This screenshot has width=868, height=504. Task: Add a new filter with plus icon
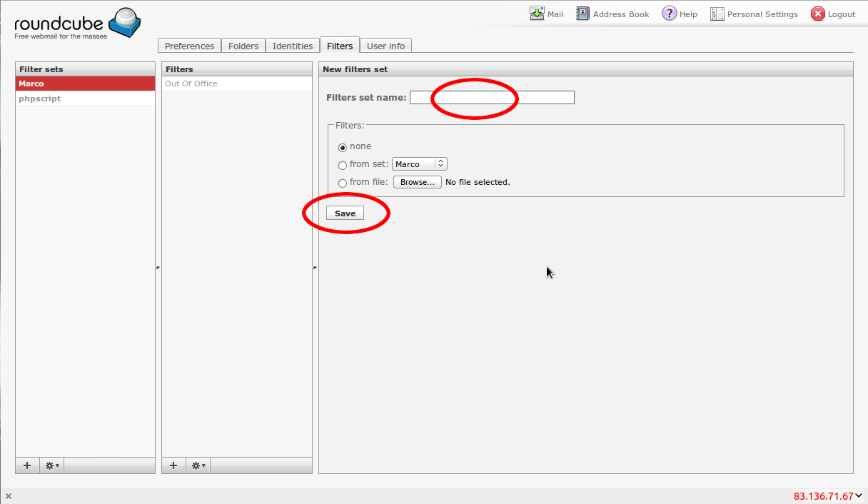point(173,465)
